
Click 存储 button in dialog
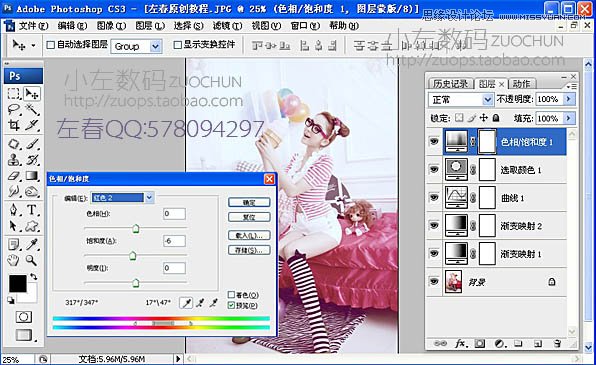coord(249,250)
